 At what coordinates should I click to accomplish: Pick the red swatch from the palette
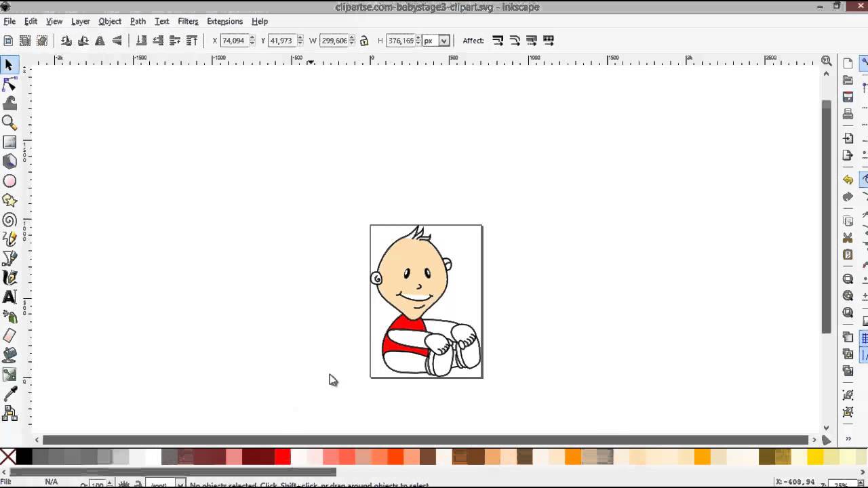tap(282, 457)
